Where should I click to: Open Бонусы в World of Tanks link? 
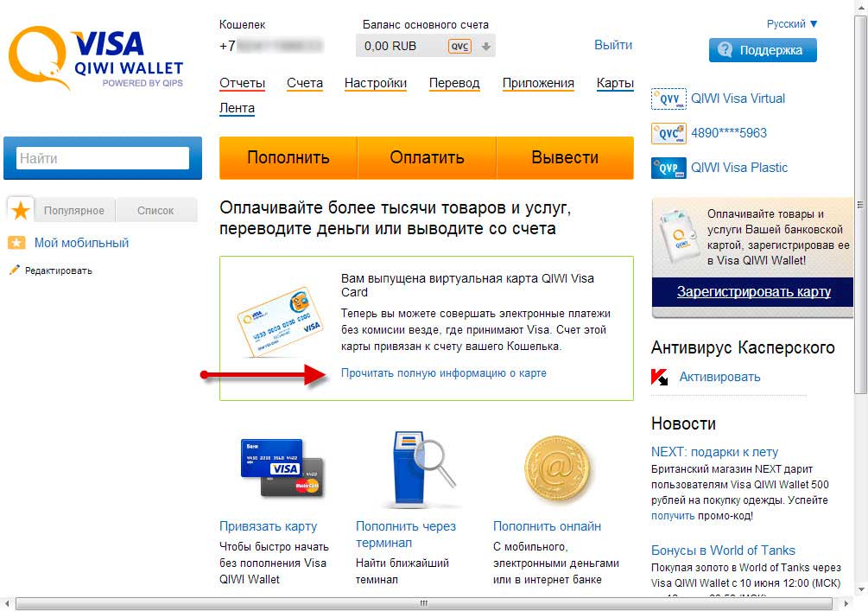[x=723, y=551]
